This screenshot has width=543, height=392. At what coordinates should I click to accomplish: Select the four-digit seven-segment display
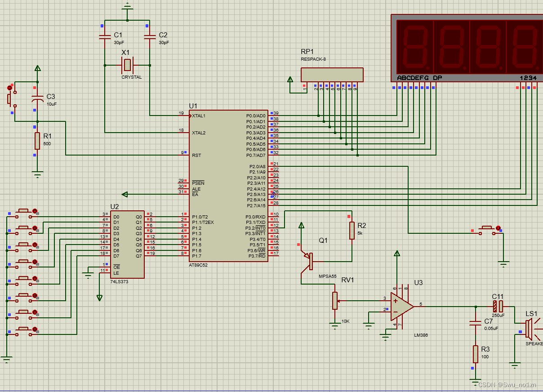467,48
